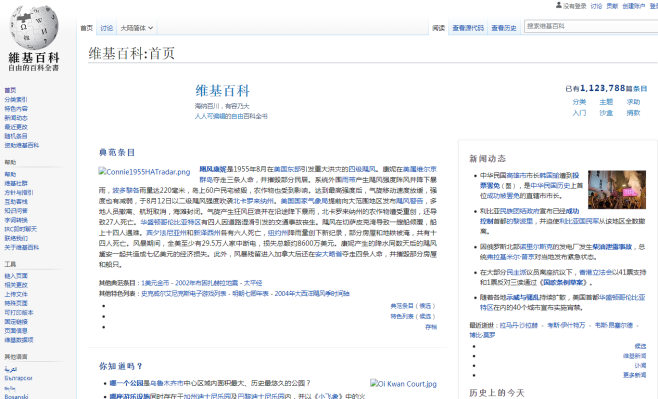Select the Arabic language link in the sidebar
658x399 pixels.
[x=10, y=369]
